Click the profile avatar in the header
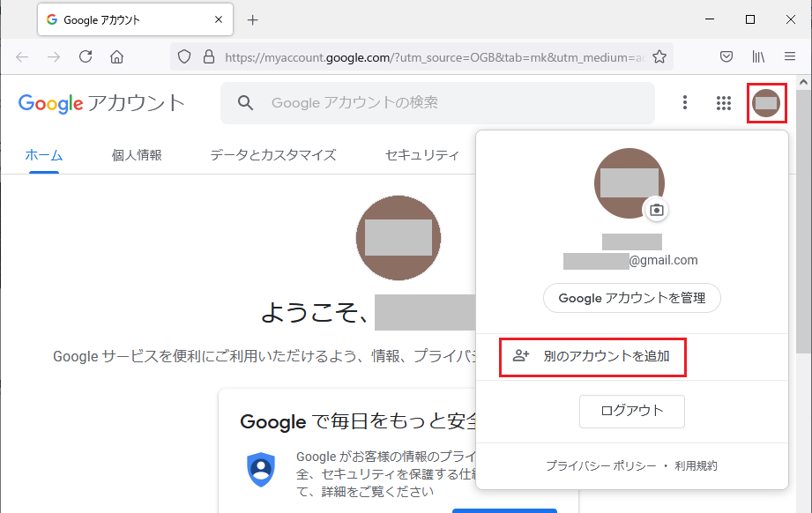This screenshot has height=513, width=812. (766, 103)
